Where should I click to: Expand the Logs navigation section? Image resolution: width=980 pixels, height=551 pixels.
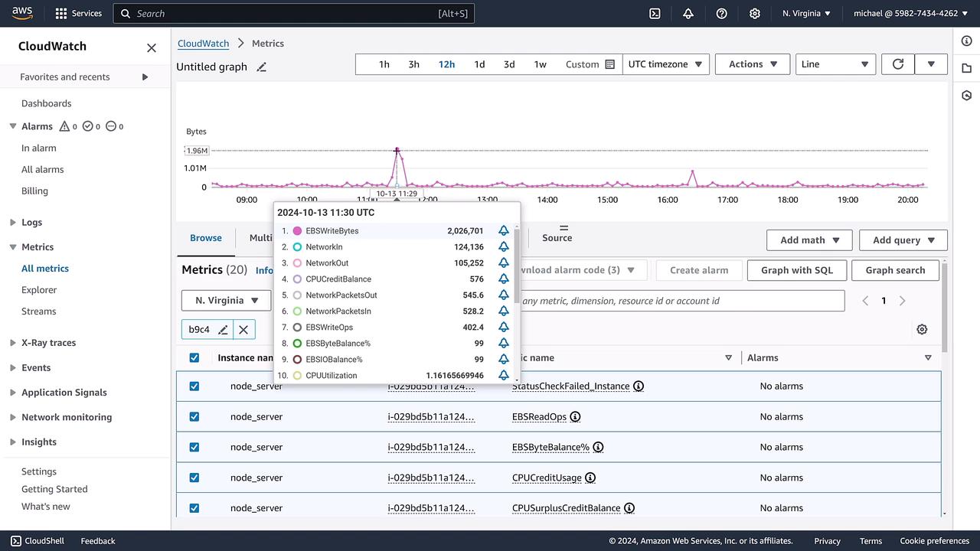13,223
